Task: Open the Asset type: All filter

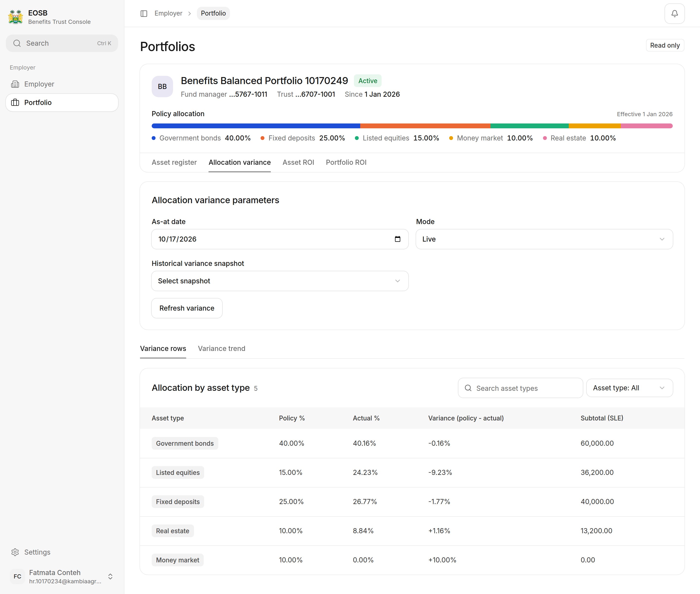Action: 629,388
